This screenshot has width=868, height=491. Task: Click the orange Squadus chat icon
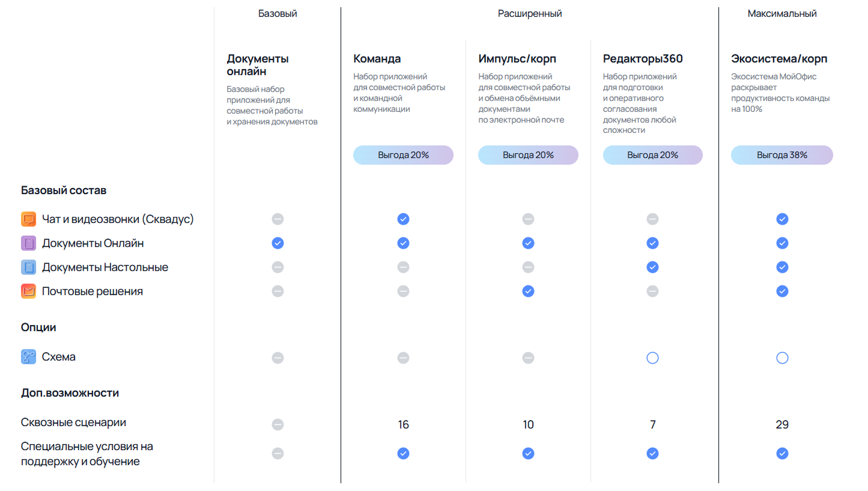[x=28, y=219]
